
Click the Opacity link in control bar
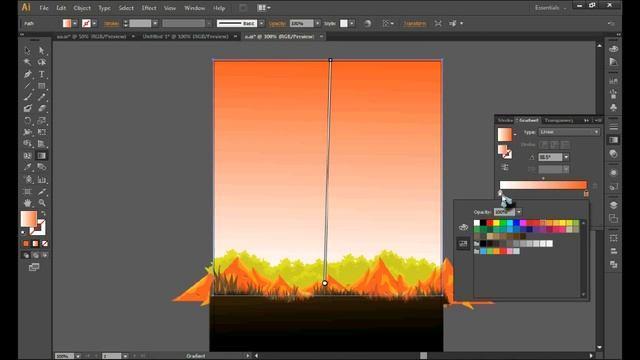tap(277, 24)
